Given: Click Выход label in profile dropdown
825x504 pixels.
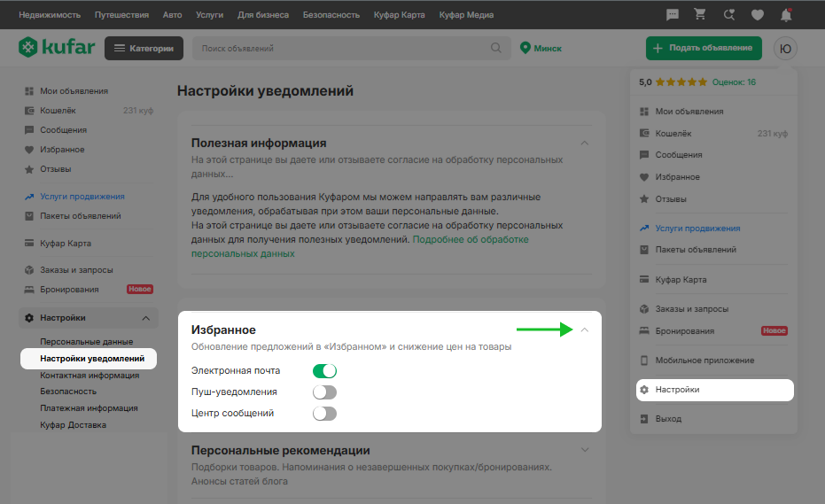Looking at the screenshot, I should click(668, 419).
